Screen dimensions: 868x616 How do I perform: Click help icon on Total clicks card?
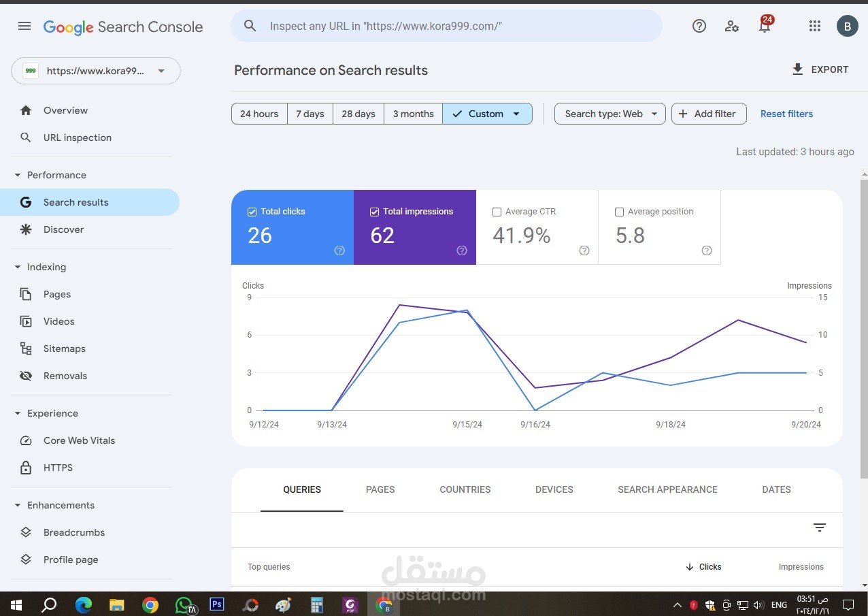click(339, 250)
